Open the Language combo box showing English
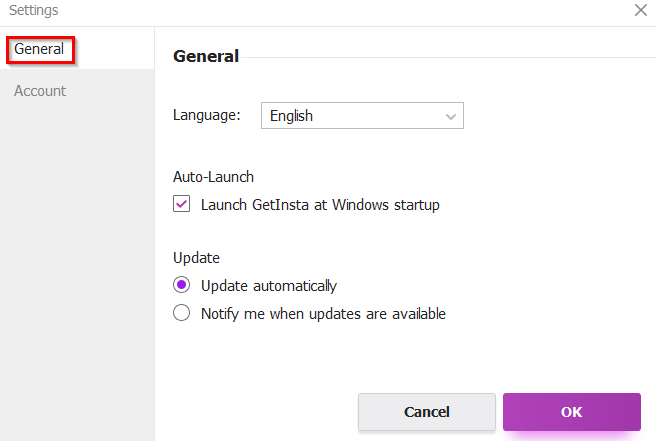Viewport: 657px width, 441px height. coord(362,115)
